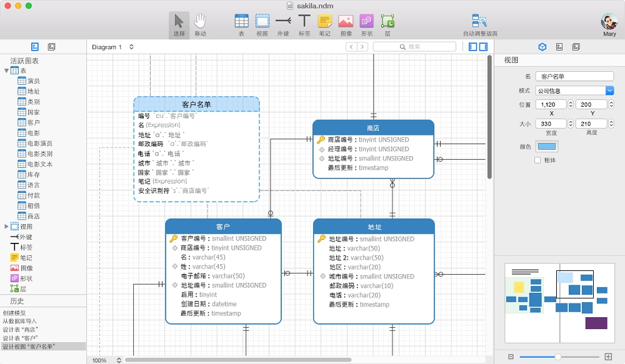The width and height of the screenshot is (625, 364).
Task: Navigate back with left chevron
Action: pos(351,47)
